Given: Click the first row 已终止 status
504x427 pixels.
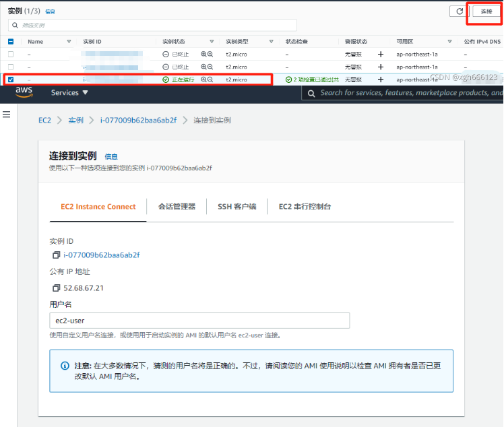Looking at the screenshot, I should pos(181,55).
